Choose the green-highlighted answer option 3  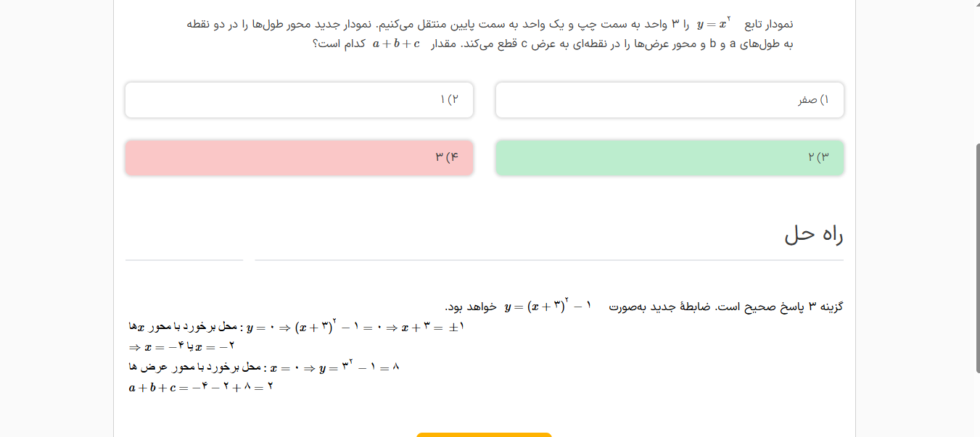click(x=669, y=157)
